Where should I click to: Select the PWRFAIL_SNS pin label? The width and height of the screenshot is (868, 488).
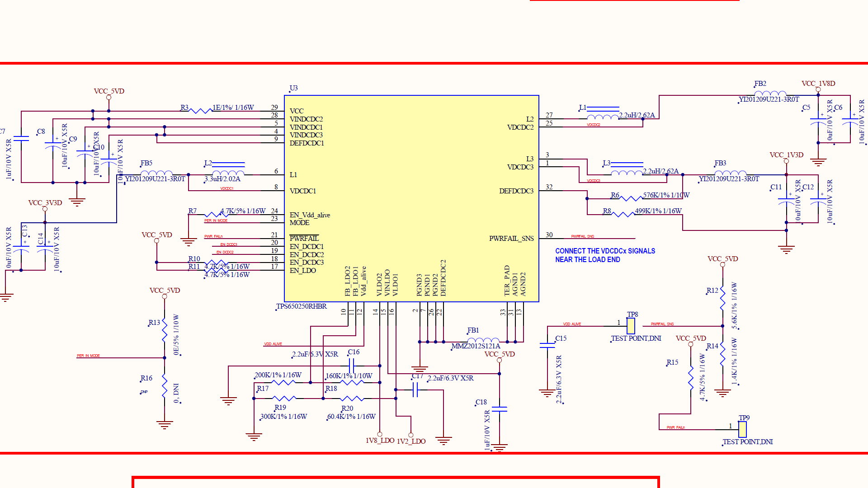pyautogui.click(x=511, y=239)
